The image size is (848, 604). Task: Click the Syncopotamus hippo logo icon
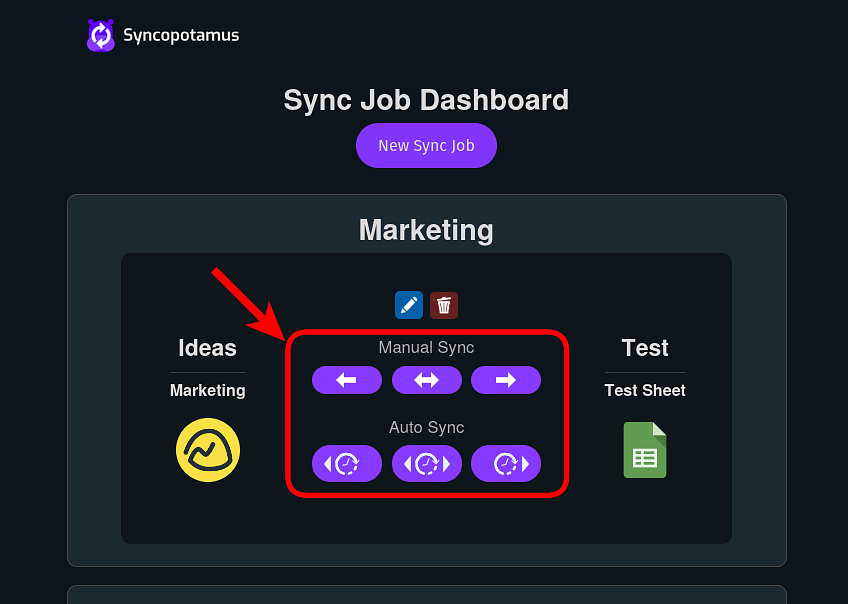coord(101,35)
